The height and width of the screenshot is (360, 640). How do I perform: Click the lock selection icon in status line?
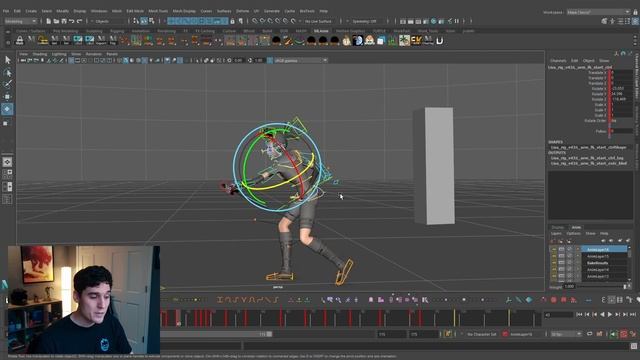pos(232,21)
